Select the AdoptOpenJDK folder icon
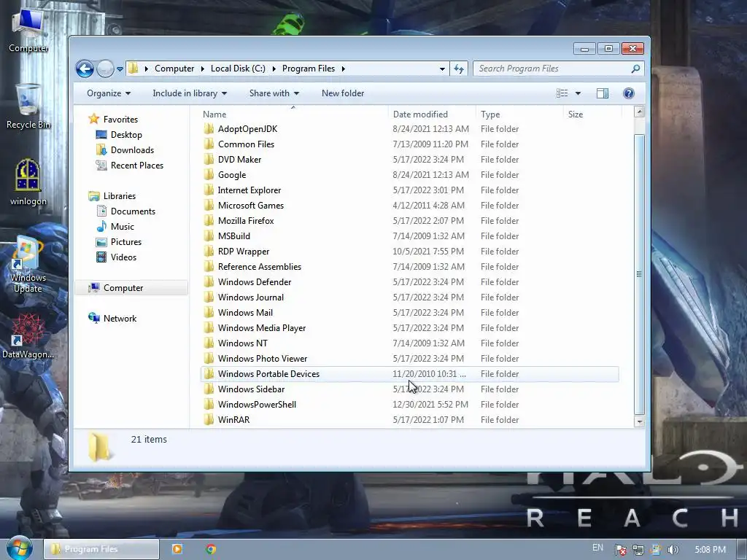The image size is (747, 560). [209, 129]
